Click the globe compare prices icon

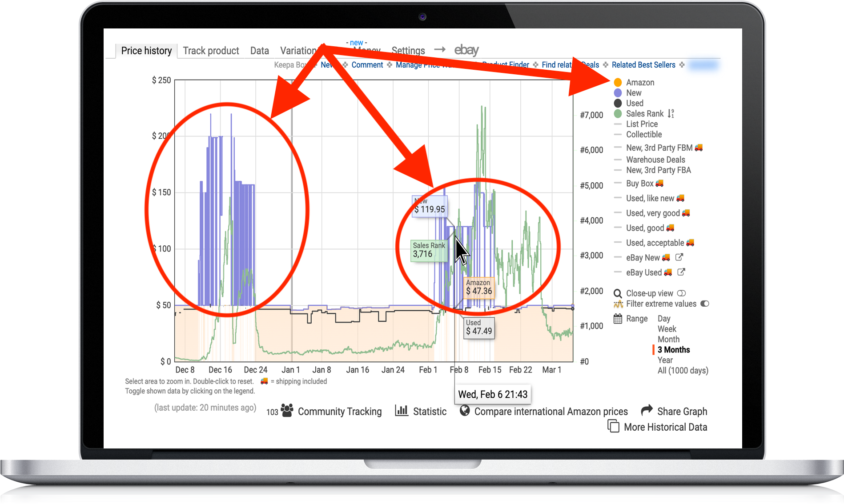(x=465, y=410)
